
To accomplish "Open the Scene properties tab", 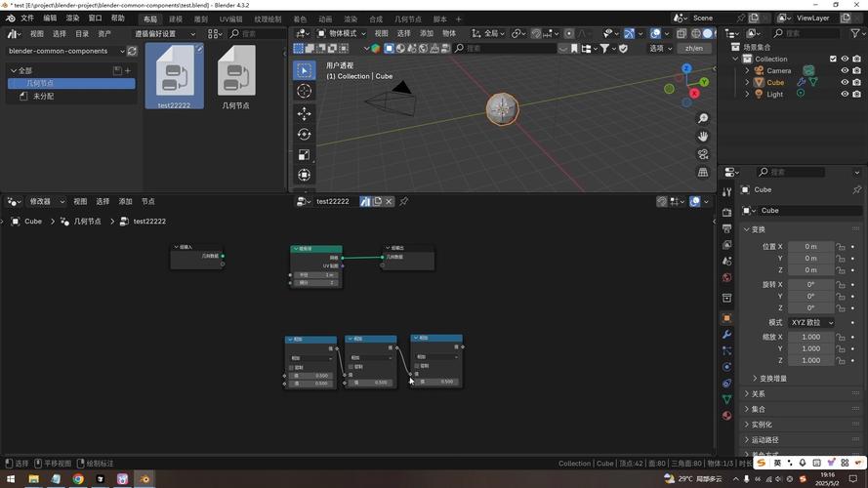I will click(726, 261).
